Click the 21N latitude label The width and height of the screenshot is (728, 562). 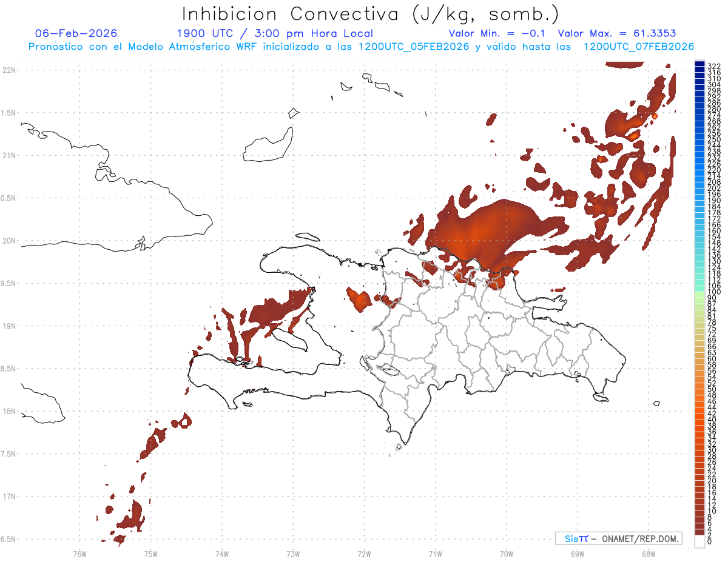(x=8, y=156)
